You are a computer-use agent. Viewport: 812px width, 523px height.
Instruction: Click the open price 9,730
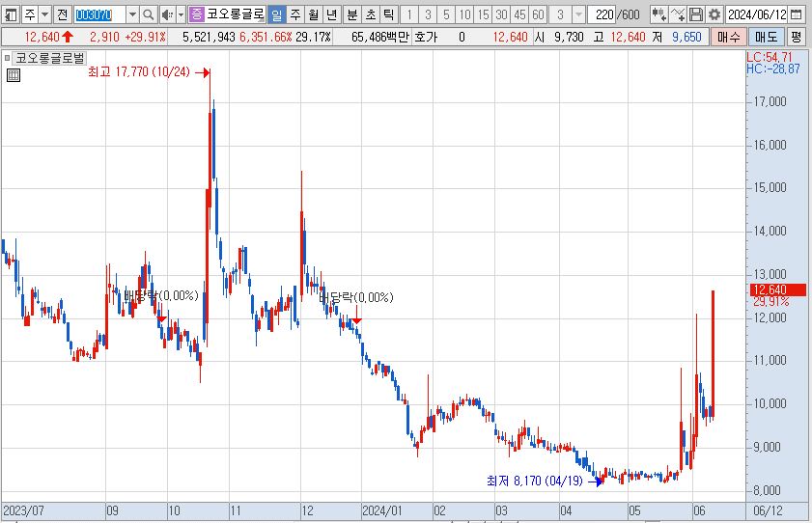click(x=569, y=38)
